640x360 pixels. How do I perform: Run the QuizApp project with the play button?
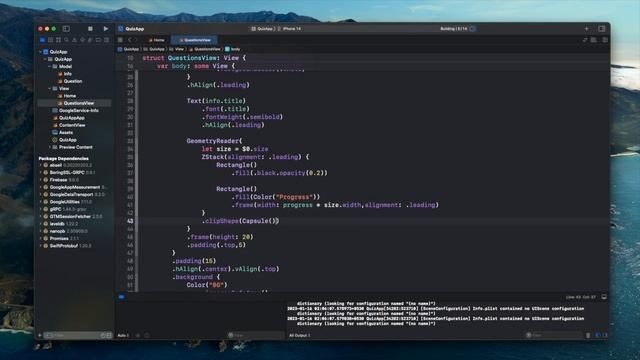(106, 29)
